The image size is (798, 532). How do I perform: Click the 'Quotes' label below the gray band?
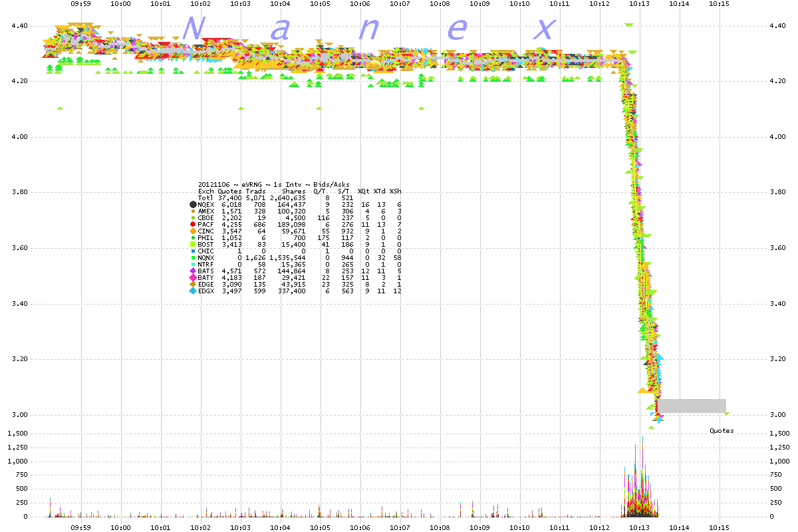pyautogui.click(x=722, y=431)
